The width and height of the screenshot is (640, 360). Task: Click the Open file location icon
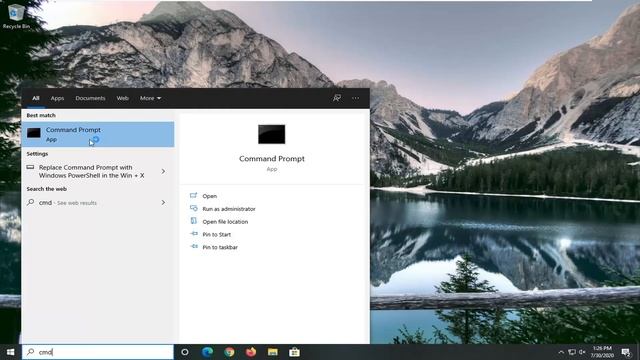point(193,221)
